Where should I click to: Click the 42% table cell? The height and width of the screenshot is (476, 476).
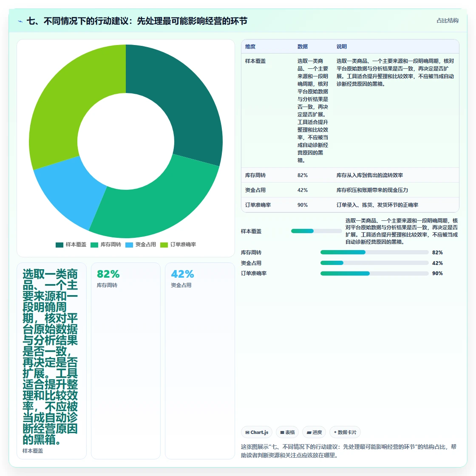(303, 190)
